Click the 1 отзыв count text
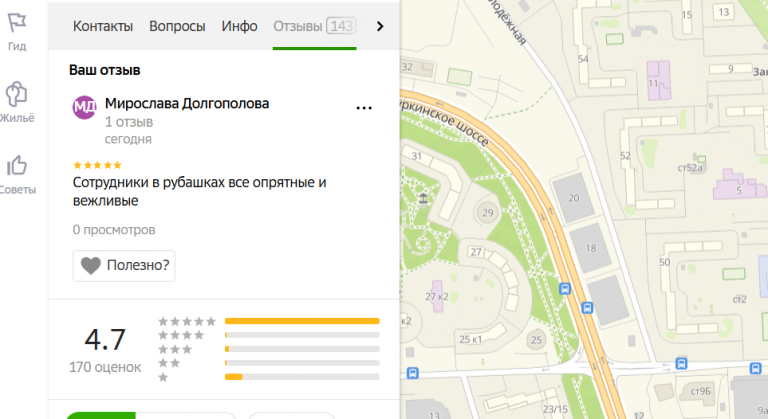Viewport: 768px width, 419px height. [x=129, y=122]
